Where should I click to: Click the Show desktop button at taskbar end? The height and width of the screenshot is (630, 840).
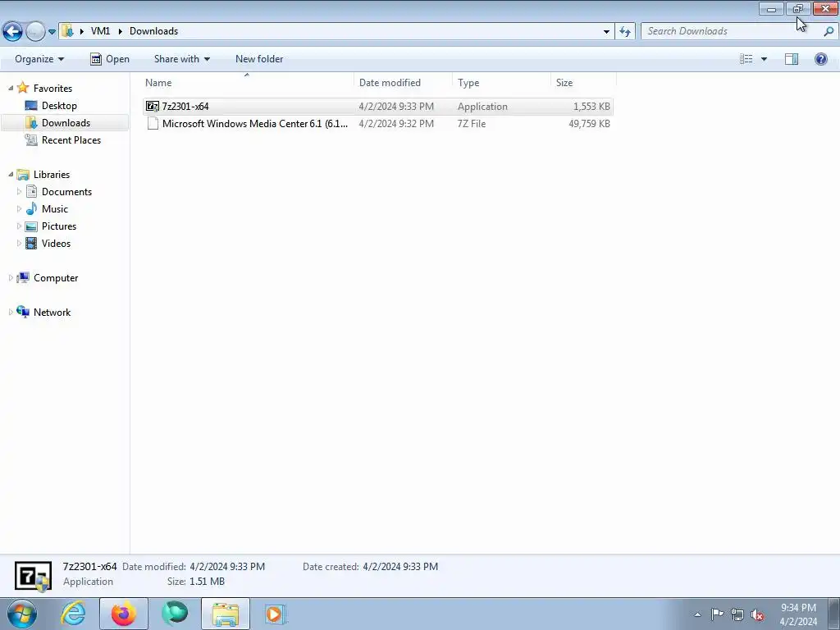[833, 614]
